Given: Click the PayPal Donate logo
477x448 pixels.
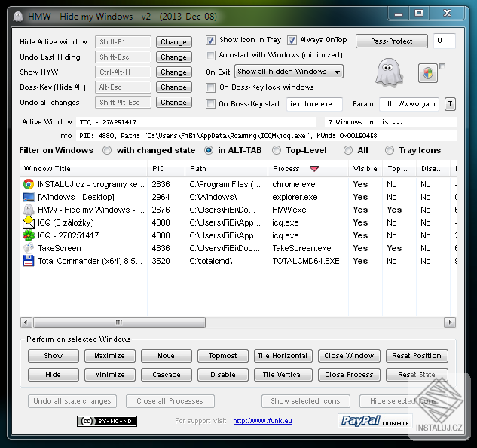Looking at the screenshot, I should (375, 421).
